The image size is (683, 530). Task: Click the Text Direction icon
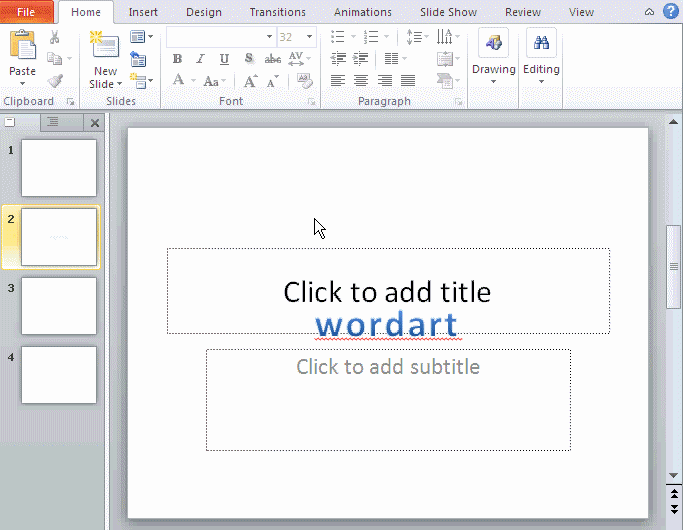point(444,37)
